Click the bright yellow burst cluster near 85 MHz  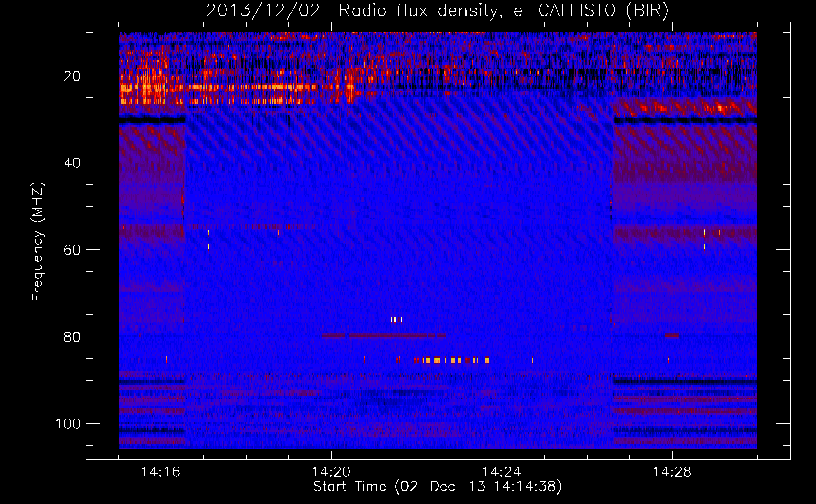(451, 360)
